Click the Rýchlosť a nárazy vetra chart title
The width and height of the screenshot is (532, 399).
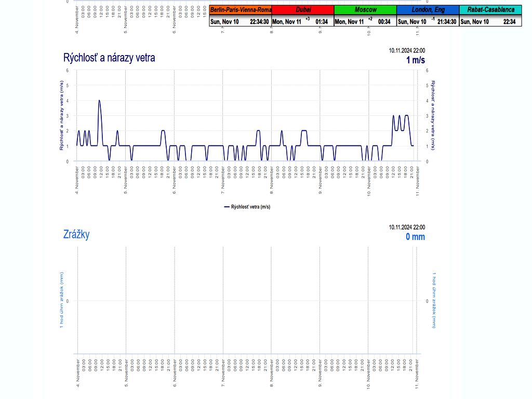click(109, 58)
